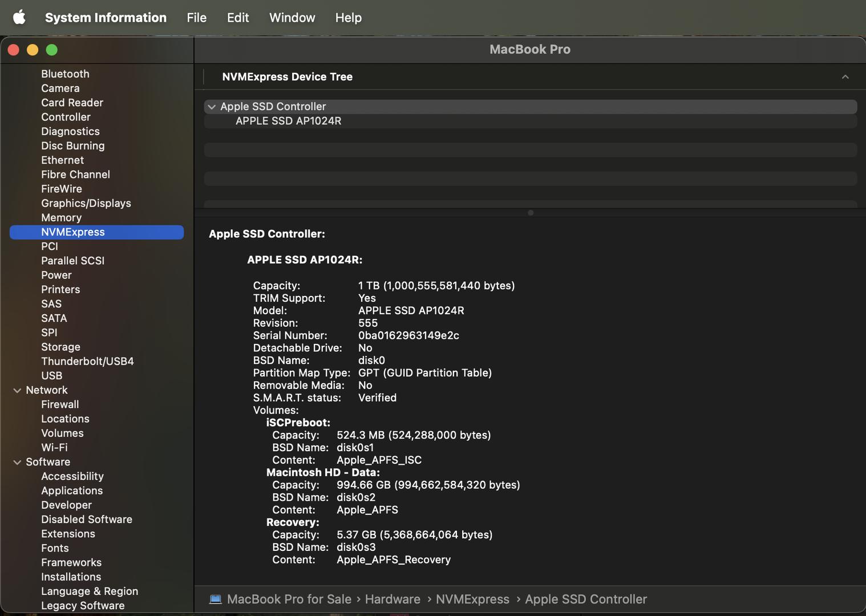Click the GPT (GUID Partition Table) value
The height and width of the screenshot is (616, 866).
pyautogui.click(x=425, y=373)
